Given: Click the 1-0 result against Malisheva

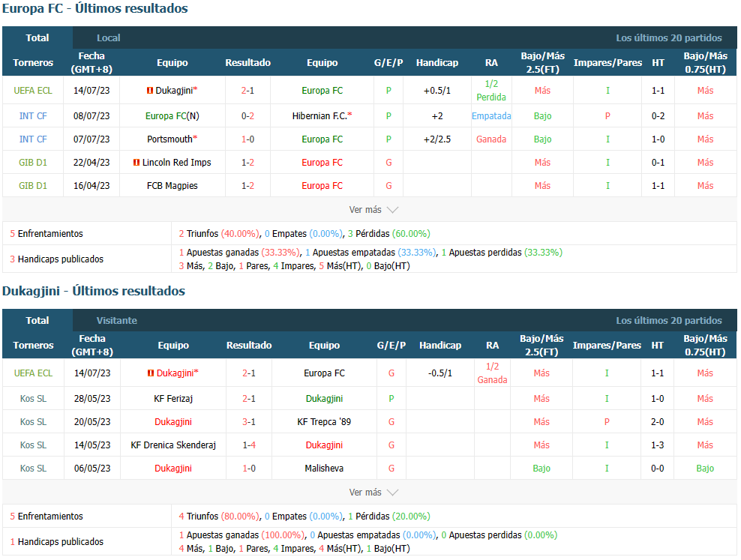Looking at the screenshot, I should tap(249, 469).
